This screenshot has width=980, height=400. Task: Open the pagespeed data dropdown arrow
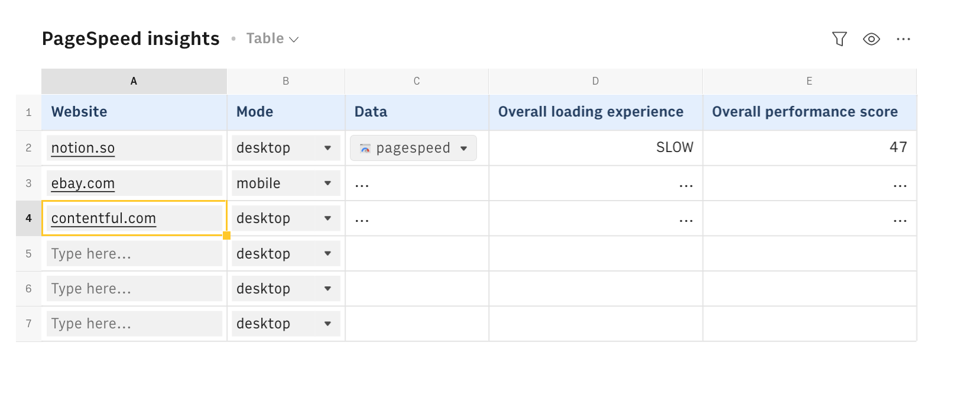(464, 149)
